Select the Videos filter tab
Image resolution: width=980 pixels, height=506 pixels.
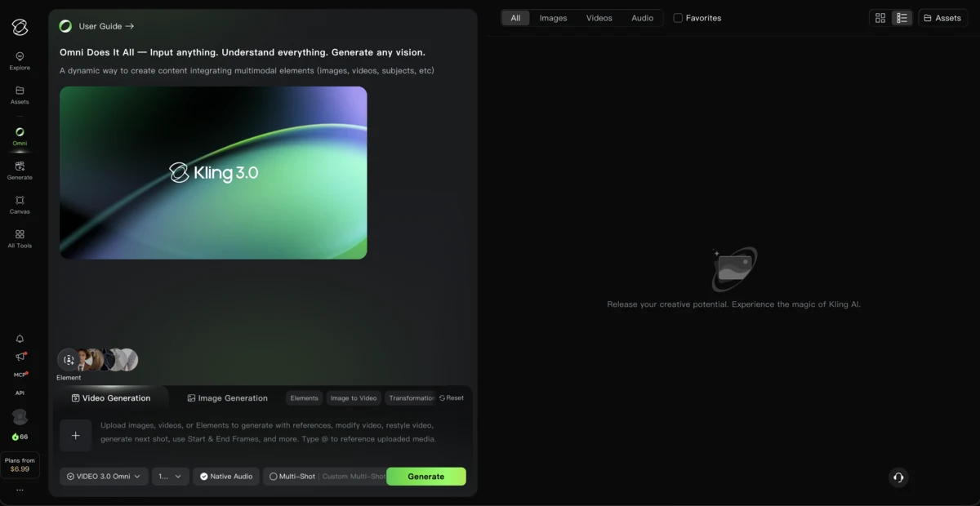pyautogui.click(x=599, y=18)
